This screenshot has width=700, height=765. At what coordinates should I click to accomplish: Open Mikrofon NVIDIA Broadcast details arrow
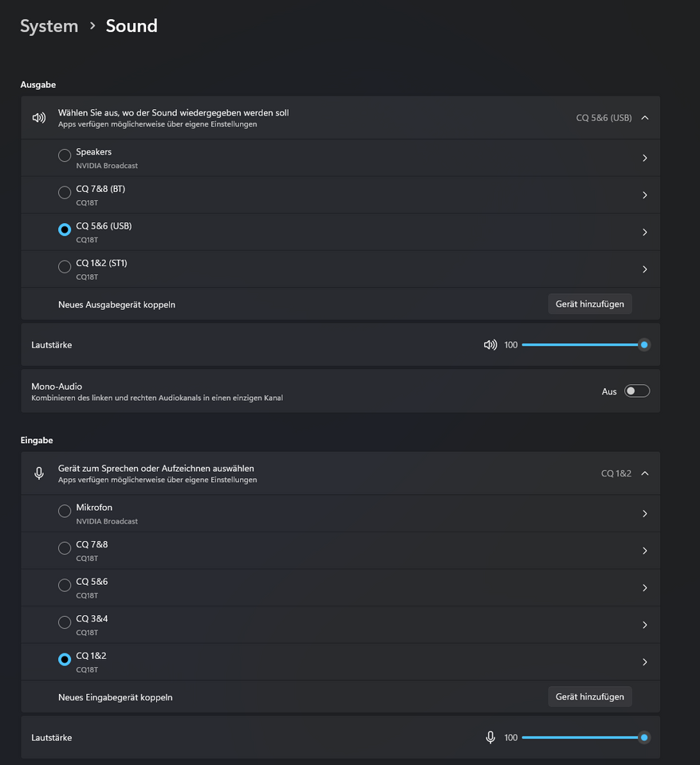[x=645, y=514]
